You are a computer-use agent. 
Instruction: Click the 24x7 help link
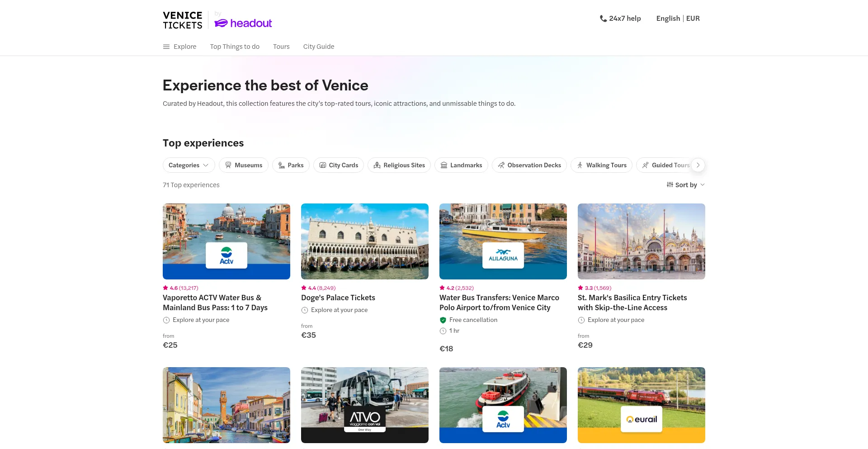click(x=620, y=19)
